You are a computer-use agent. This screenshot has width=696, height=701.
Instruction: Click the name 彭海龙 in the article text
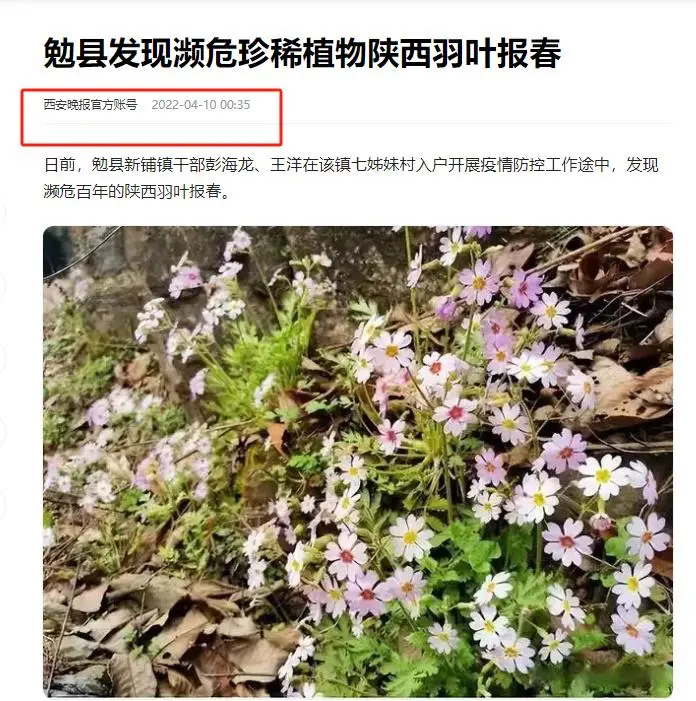229,165
